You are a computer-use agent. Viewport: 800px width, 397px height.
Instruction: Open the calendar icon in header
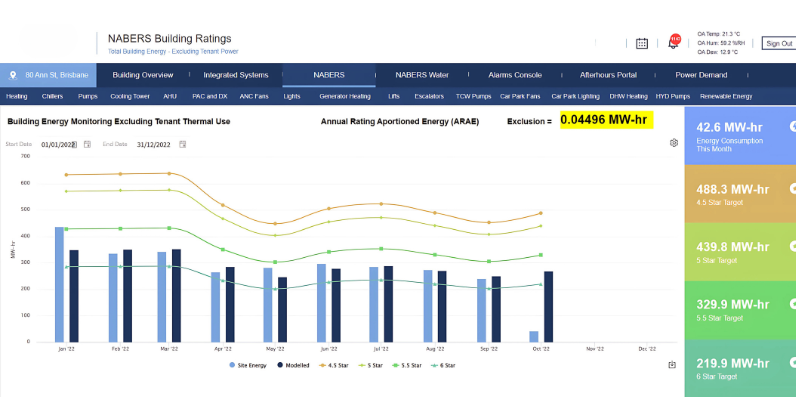tap(642, 43)
